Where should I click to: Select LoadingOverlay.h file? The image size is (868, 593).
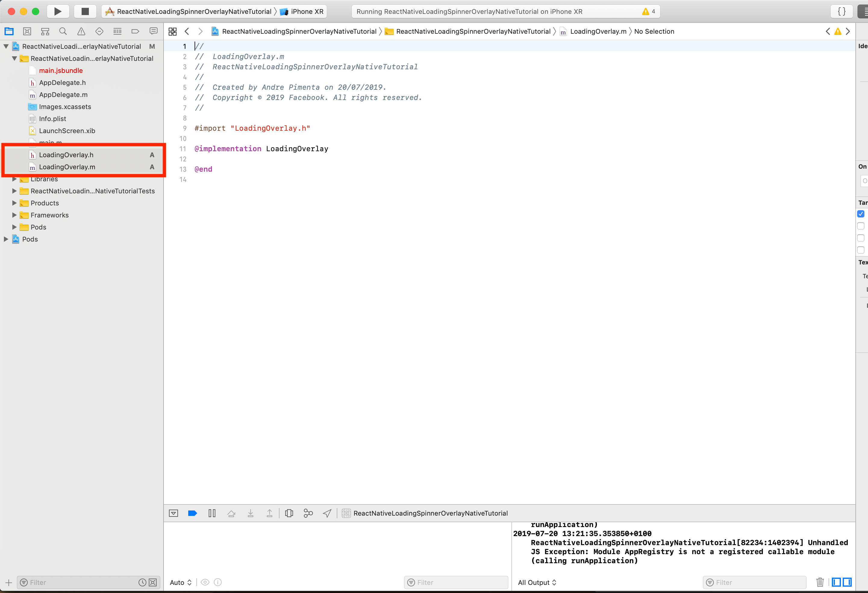66,155
